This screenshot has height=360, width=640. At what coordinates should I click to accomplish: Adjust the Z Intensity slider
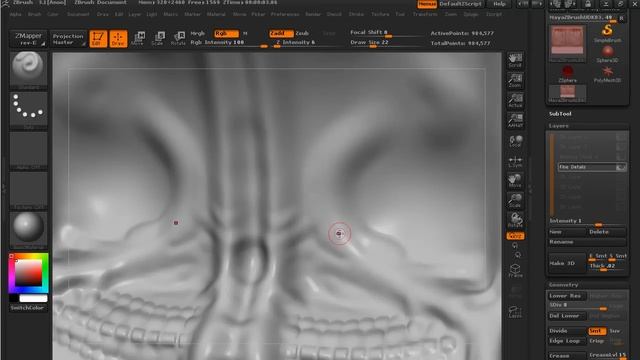pyautogui.click(x=305, y=42)
